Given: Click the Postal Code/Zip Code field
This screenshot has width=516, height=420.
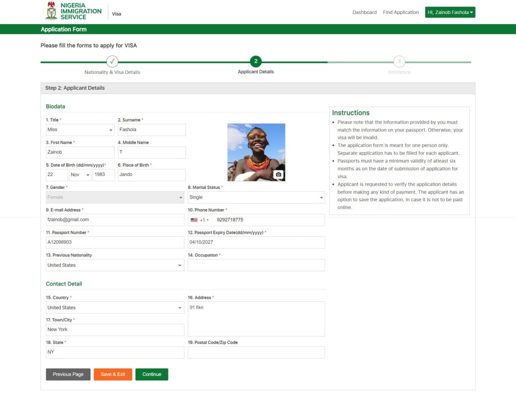Looking at the screenshot, I should 256,352.
